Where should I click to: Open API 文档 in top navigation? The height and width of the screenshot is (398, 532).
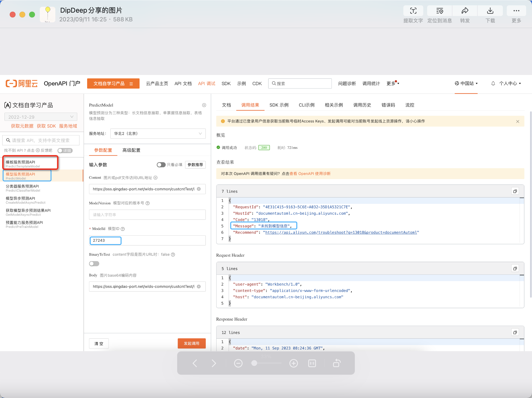[183, 83]
